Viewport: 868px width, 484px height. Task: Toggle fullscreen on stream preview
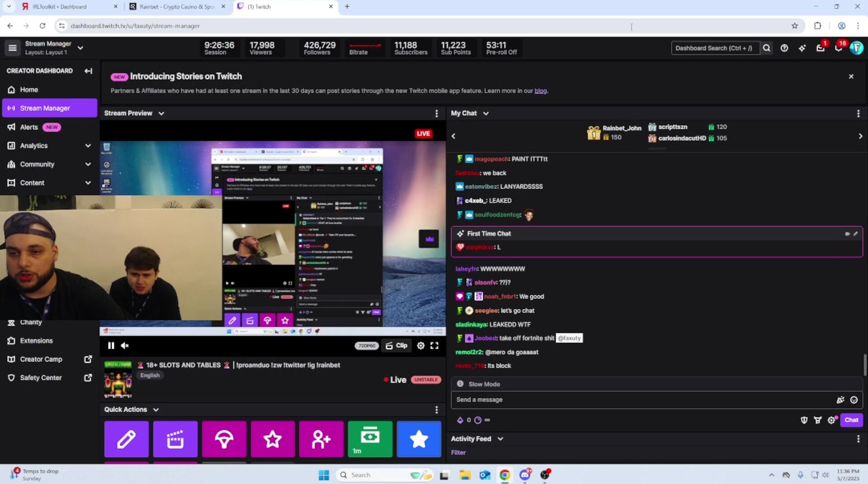pyautogui.click(x=434, y=346)
